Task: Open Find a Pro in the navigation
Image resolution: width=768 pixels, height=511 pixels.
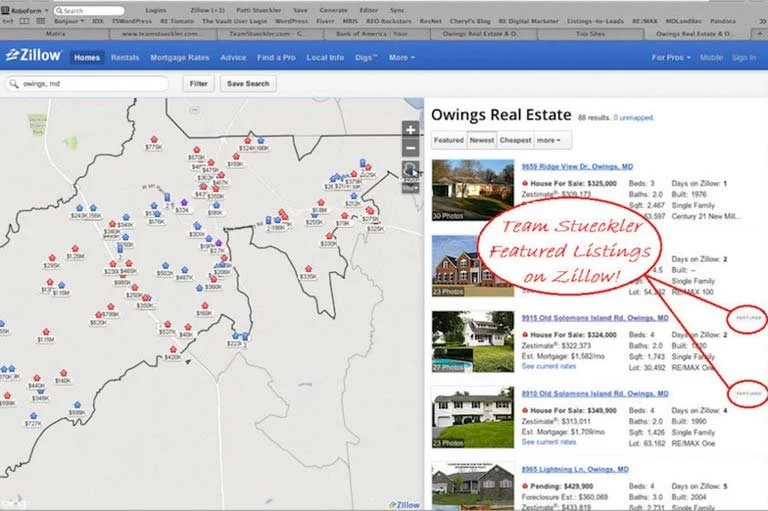Action: 276,57
